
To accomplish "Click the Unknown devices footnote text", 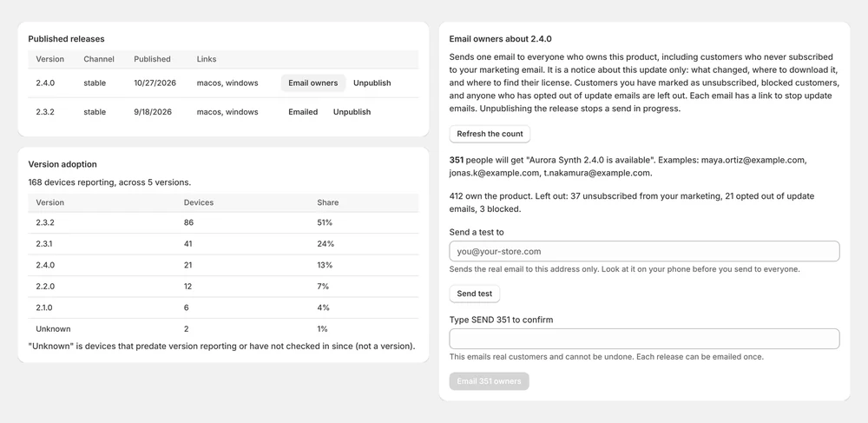I will point(221,346).
